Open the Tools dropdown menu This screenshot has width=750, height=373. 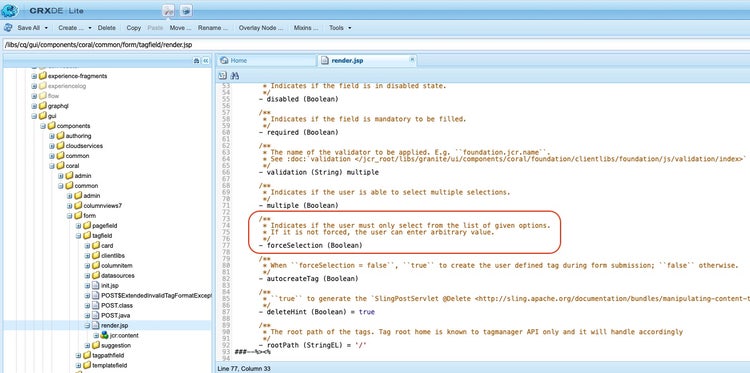pyautogui.click(x=340, y=28)
